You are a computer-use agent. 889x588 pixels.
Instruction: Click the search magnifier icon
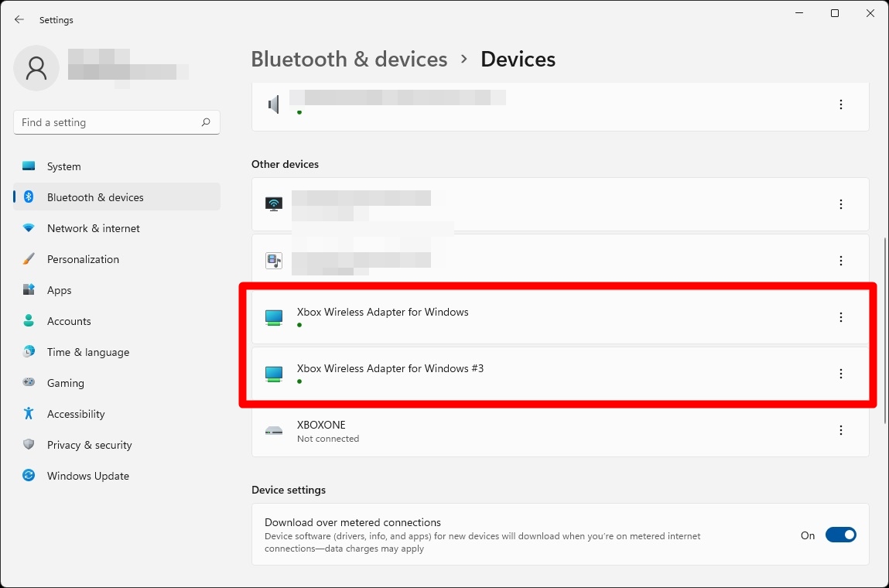click(x=206, y=122)
